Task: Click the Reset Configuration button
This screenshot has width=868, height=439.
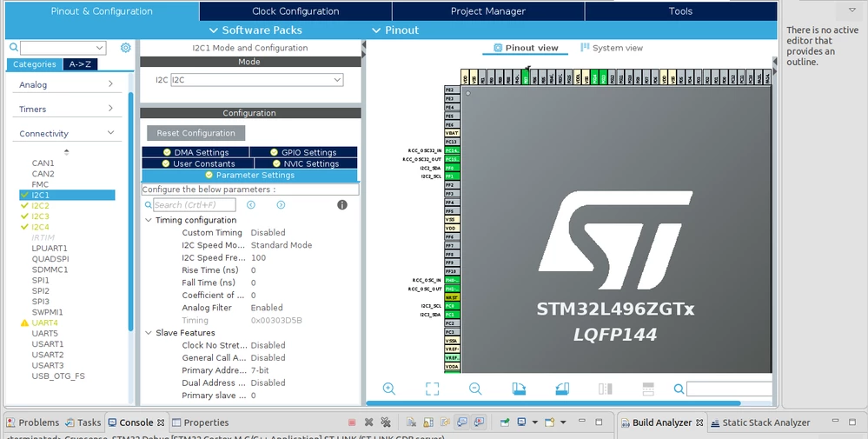Action: click(196, 133)
